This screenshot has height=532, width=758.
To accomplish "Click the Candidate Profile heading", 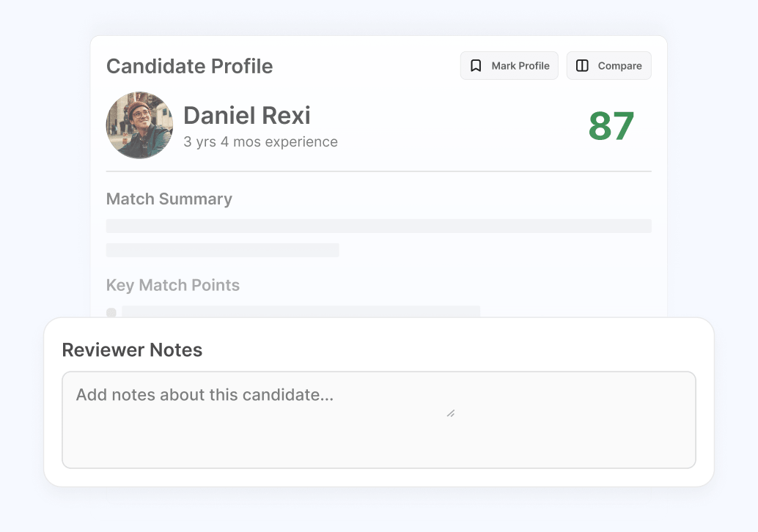I will (x=189, y=66).
